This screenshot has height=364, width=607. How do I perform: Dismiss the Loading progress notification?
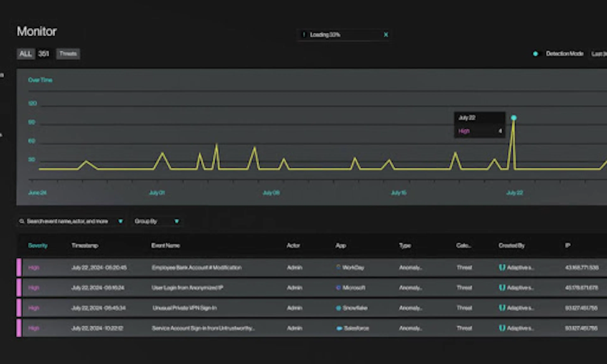click(386, 35)
